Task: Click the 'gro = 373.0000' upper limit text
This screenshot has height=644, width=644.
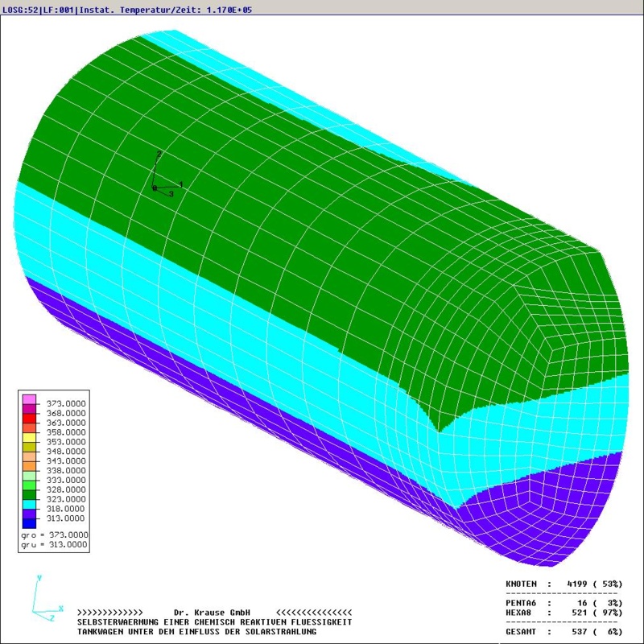Action: 54,535
